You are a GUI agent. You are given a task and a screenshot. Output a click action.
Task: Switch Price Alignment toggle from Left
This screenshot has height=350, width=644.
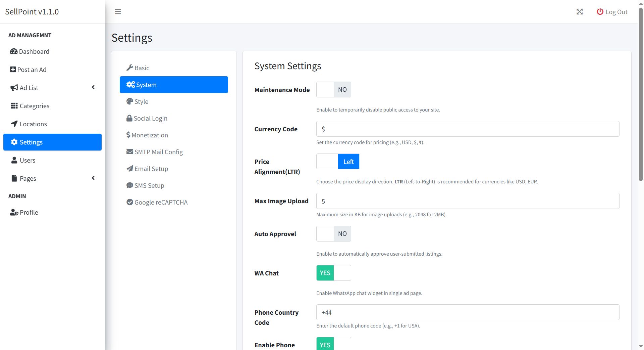coord(337,162)
